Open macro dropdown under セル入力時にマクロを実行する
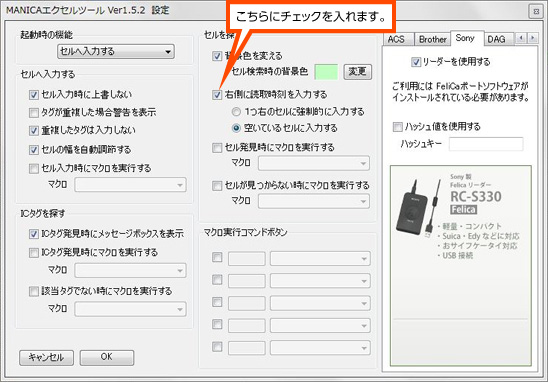This screenshot has width=548, height=383. coord(130,185)
